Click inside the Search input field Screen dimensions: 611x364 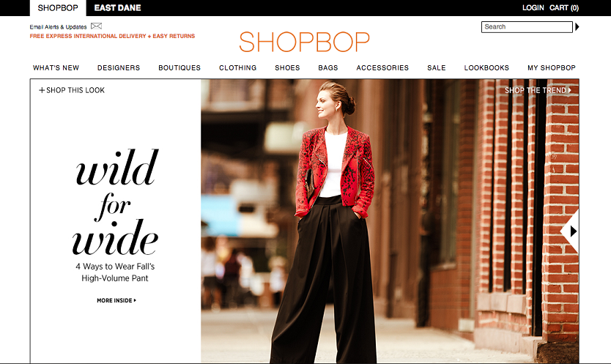point(526,27)
